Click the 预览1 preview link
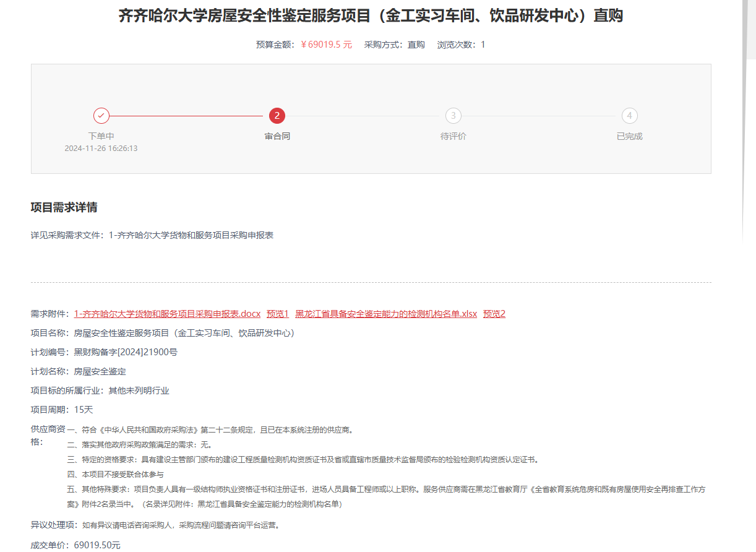This screenshot has height=552, width=756. [278, 314]
